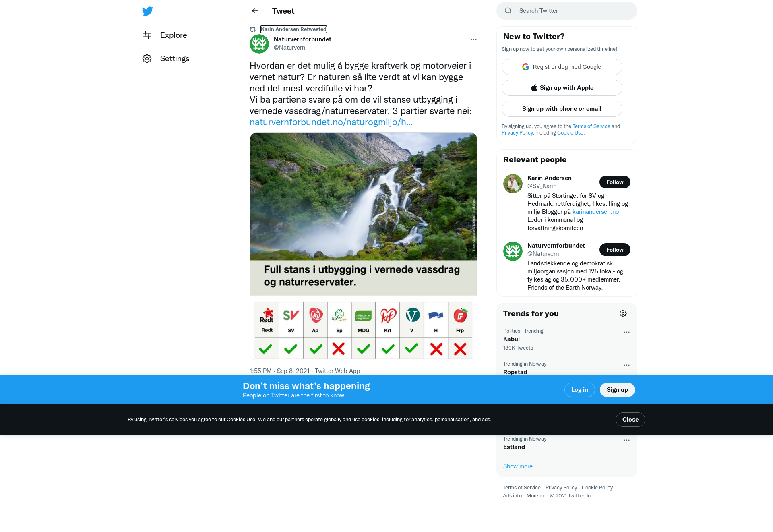
Task: Open the waterfall tweet image
Action: [x=364, y=246]
